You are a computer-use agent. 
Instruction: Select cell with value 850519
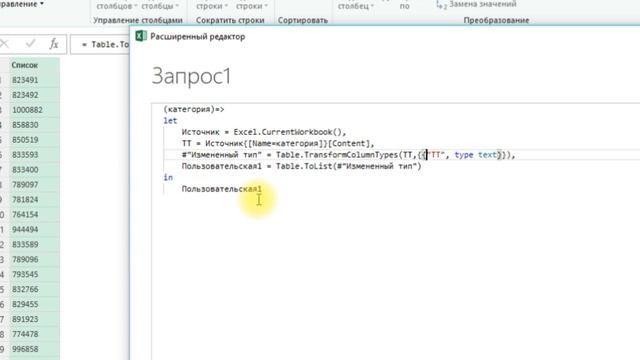click(x=34, y=140)
